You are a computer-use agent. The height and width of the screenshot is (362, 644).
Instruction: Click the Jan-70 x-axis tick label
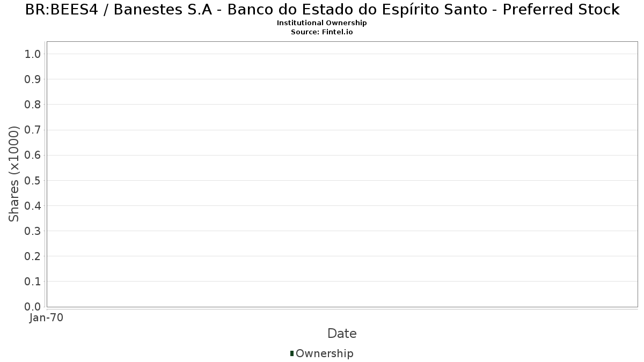pyautogui.click(x=47, y=317)
